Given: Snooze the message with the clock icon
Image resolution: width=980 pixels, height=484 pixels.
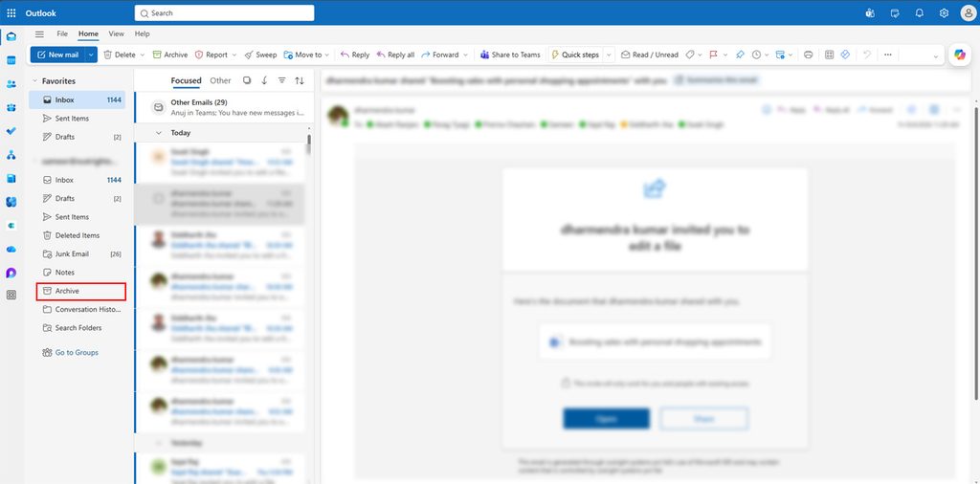Looking at the screenshot, I should 756,55.
